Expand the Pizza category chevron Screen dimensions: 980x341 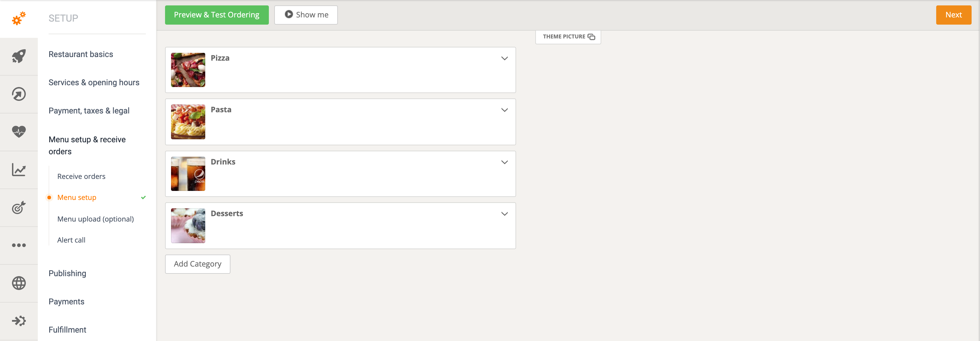point(504,58)
